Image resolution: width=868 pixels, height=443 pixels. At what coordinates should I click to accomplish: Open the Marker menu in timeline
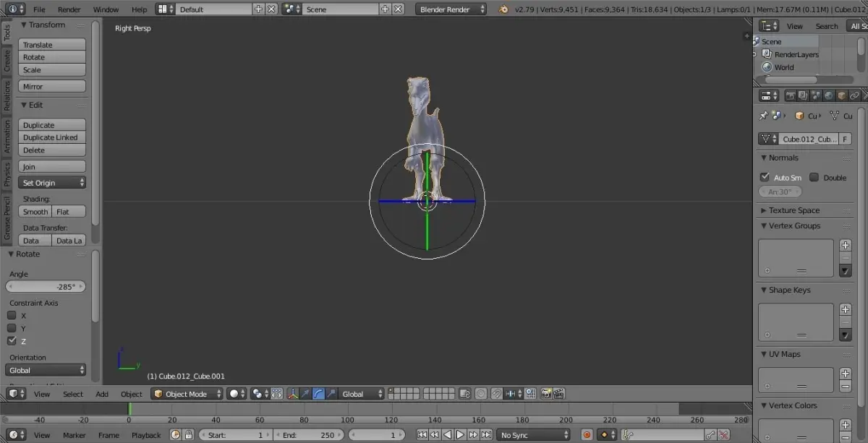[x=74, y=435]
